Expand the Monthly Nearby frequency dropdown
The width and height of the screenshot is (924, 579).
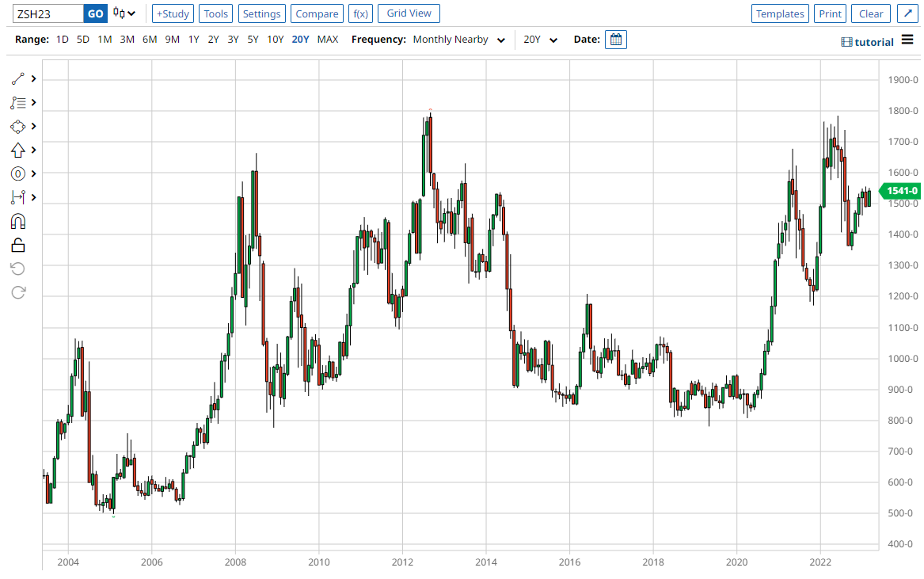point(459,40)
